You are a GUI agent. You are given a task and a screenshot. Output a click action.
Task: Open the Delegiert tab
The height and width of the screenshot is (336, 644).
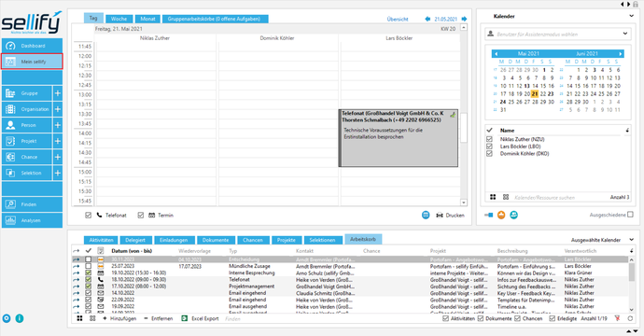[135, 240]
